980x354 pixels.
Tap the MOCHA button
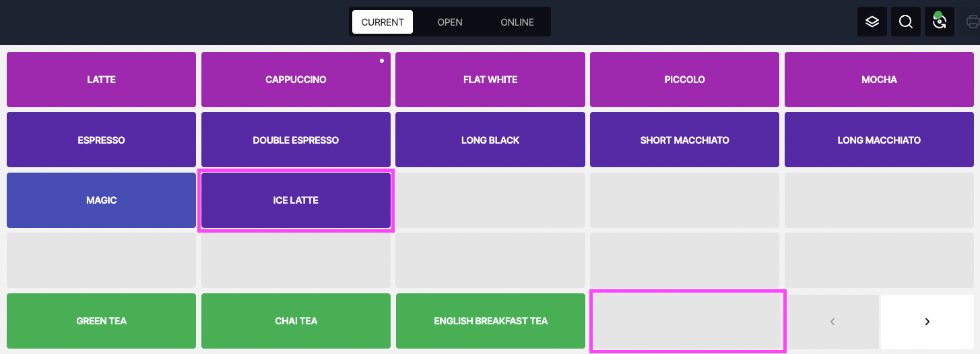tap(879, 80)
